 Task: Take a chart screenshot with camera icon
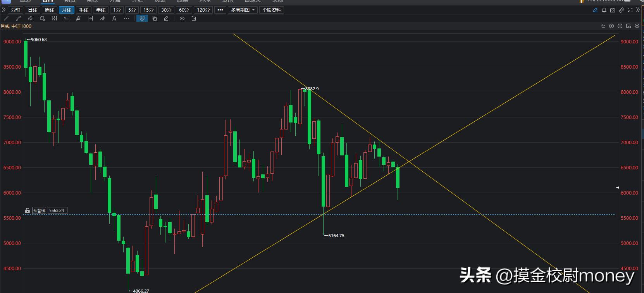coord(613,10)
